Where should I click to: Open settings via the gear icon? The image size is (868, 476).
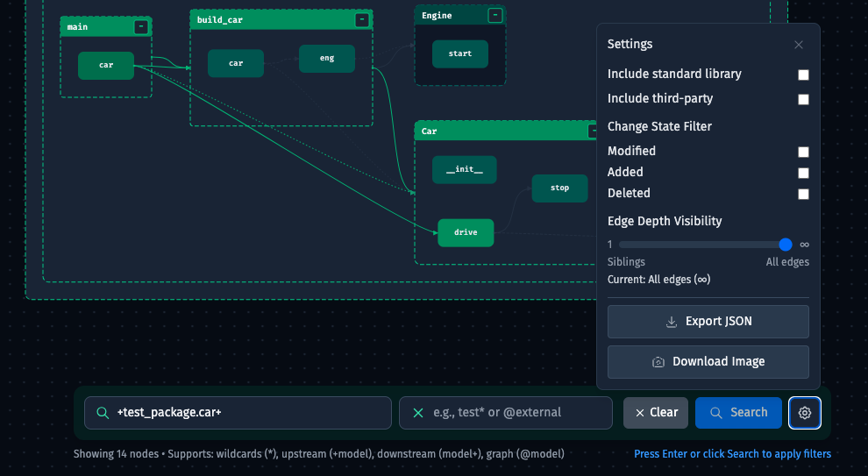(804, 413)
